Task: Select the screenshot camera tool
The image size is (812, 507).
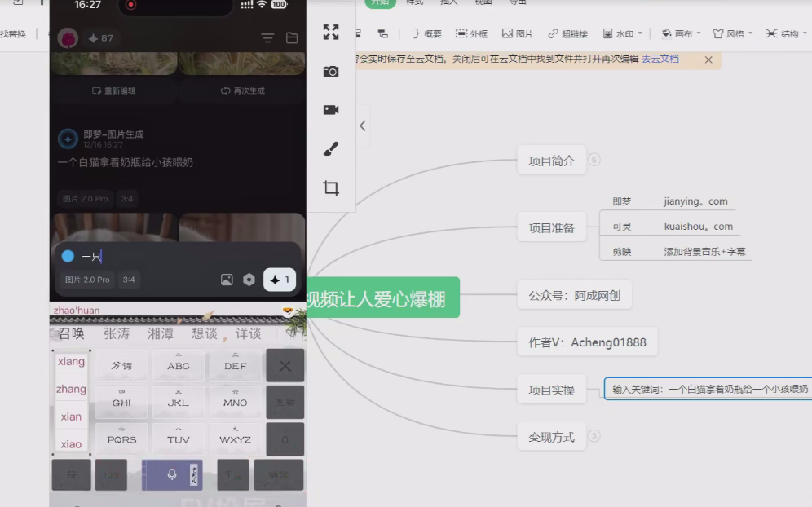Action: tap(330, 72)
